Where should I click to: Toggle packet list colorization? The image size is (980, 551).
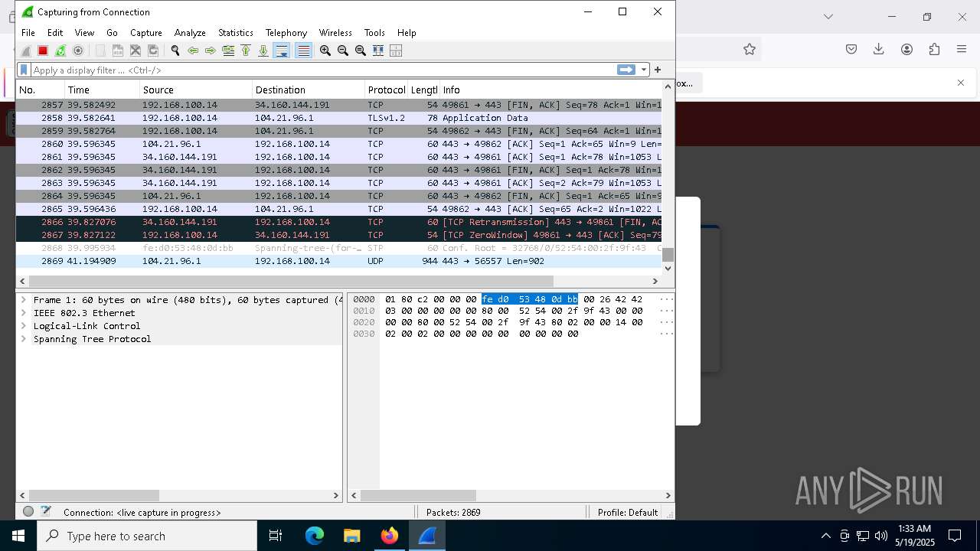point(304,51)
